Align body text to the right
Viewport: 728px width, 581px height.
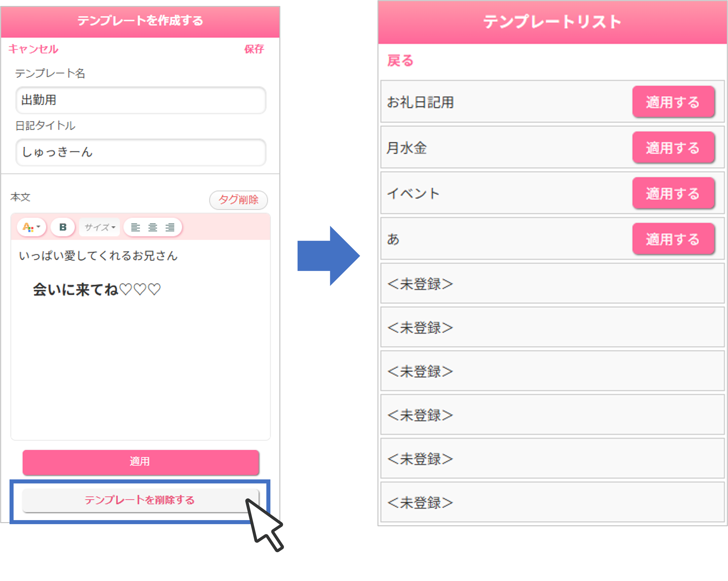[x=170, y=227]
